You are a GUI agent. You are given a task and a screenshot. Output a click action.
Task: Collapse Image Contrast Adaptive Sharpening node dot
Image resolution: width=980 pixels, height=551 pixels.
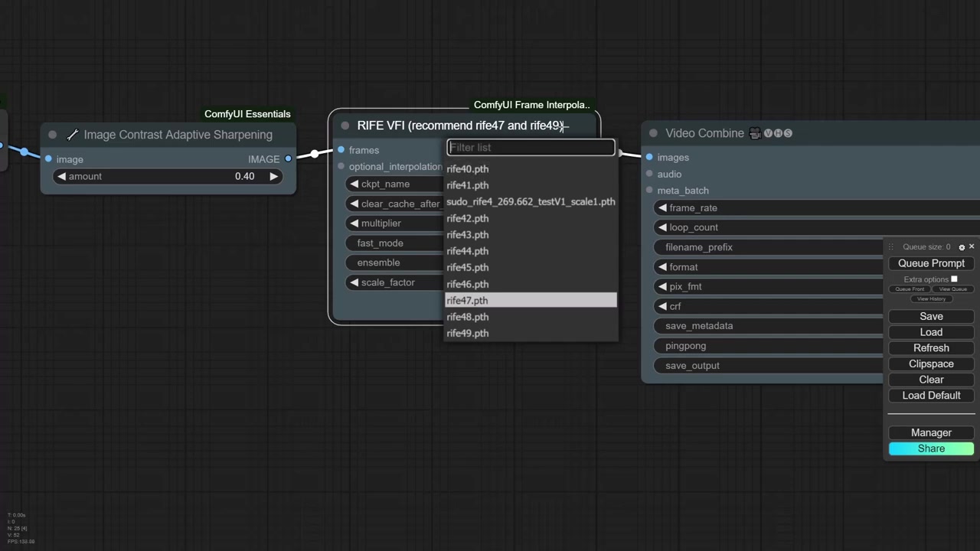tap(53, 135)
